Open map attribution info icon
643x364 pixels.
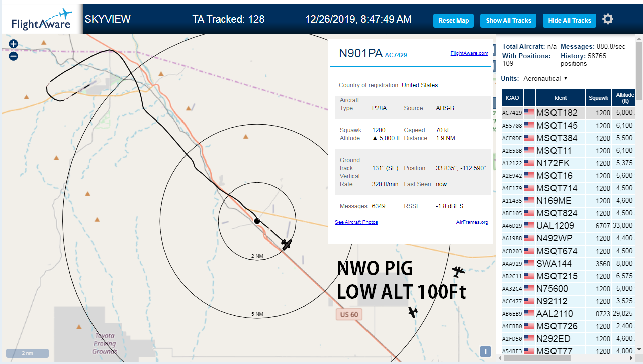click(485, 351)
